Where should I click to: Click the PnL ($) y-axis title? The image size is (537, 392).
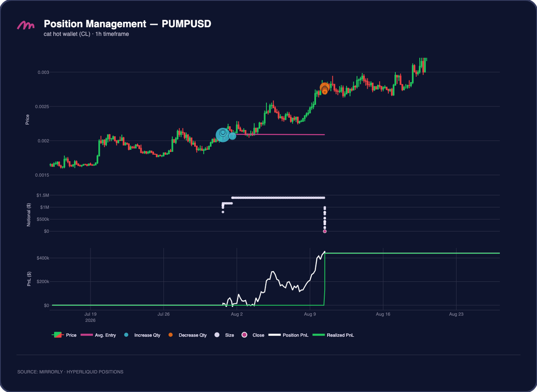[x=29, y=278]
